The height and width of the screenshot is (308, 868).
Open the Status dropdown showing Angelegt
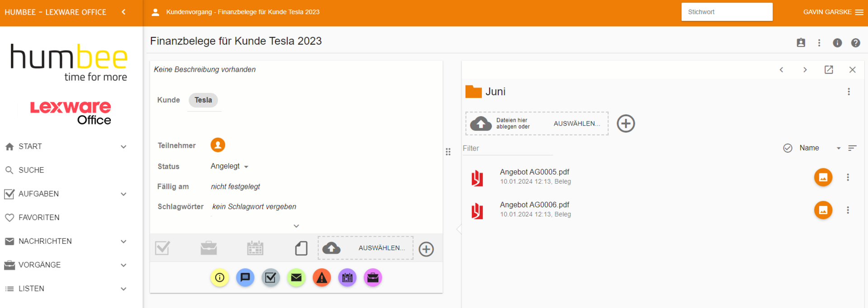230,167
